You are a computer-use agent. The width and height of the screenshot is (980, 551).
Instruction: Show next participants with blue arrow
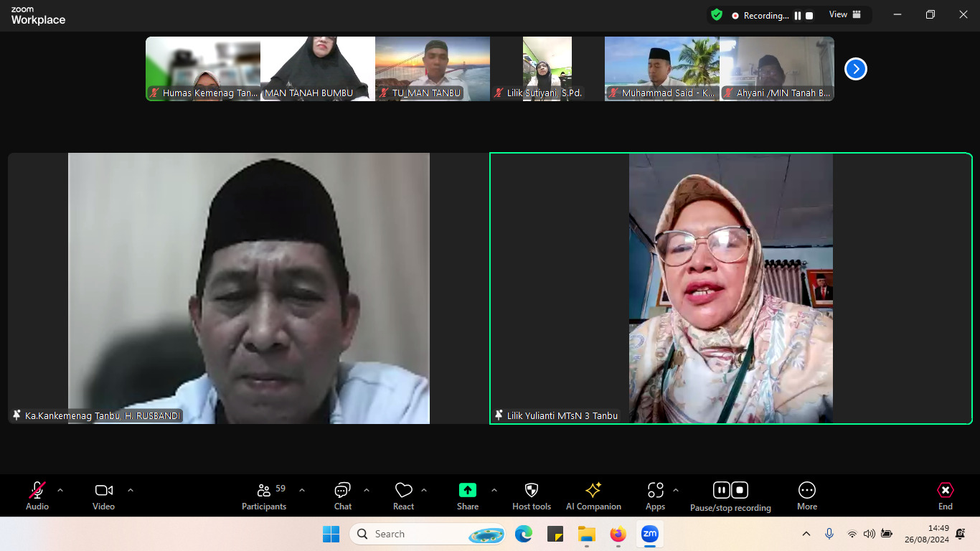pos(855,69)
